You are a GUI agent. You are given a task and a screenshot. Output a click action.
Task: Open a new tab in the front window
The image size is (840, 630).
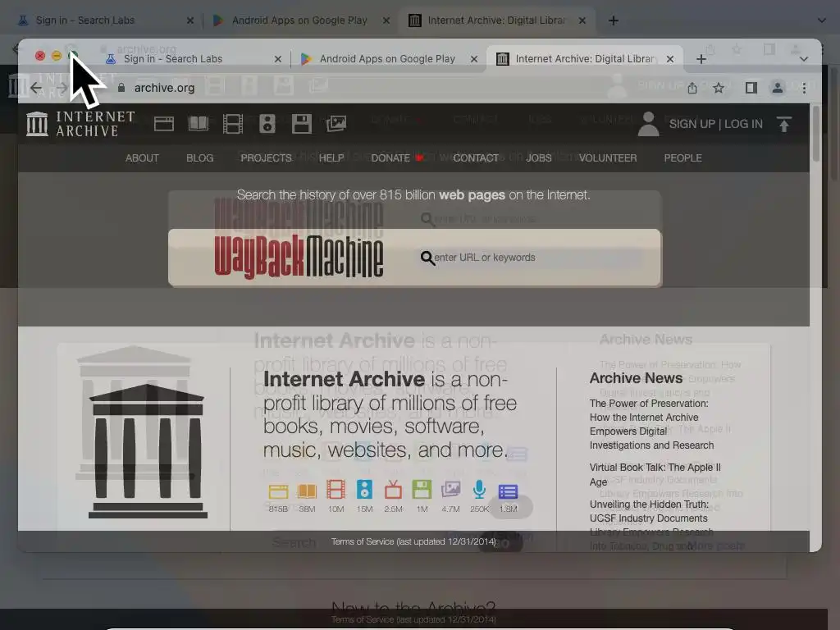tap(701, 59)
